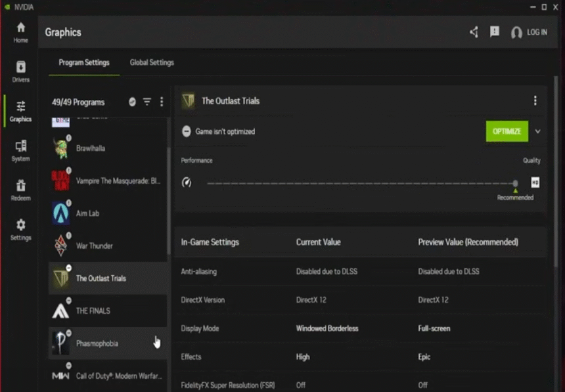The image size is (565, 392).
Task: Open the Redeem page from the sidebar
Action: click(x=20, y=191)
